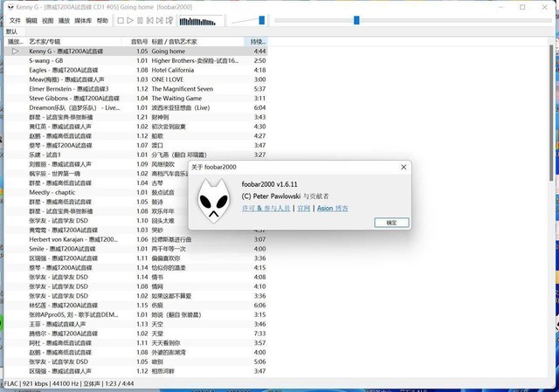Open the Asion 博客 link

333,208
